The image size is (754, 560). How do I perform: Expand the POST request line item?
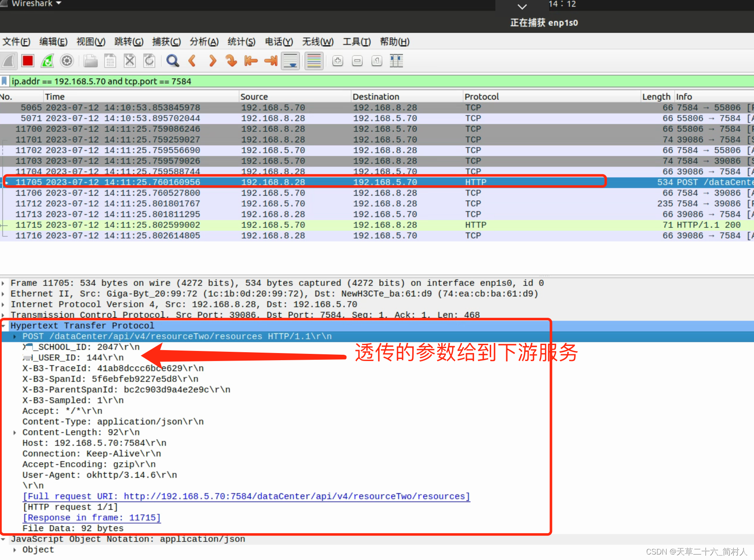[15, 337]
